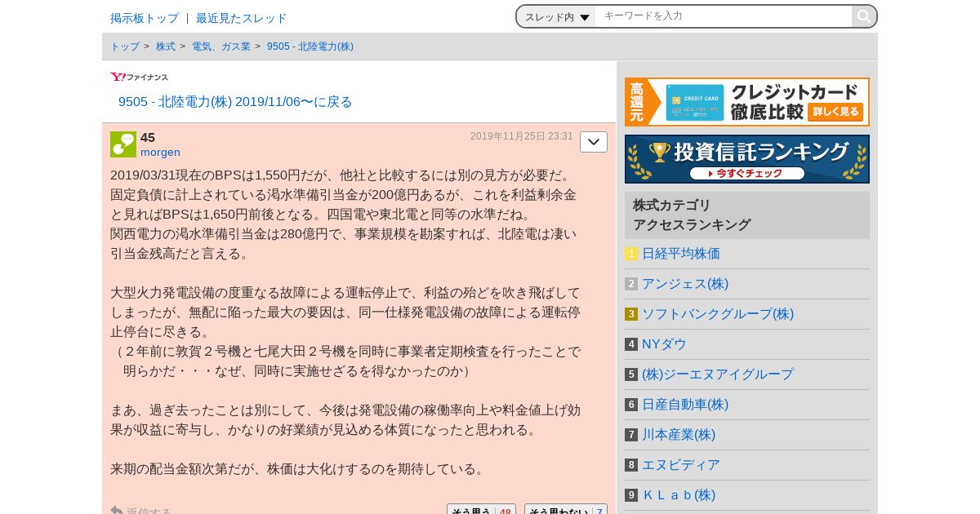The image size is (980, 514).
Task: Open the スレッド内 search scope dropdown
Action: [557, 16]
